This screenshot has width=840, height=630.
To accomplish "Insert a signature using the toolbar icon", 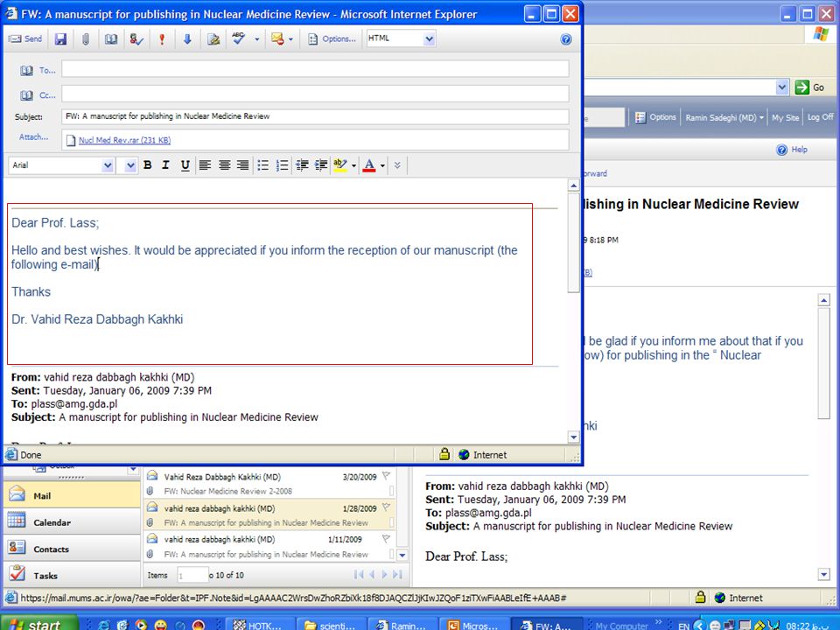I will [x=213, y=39].
